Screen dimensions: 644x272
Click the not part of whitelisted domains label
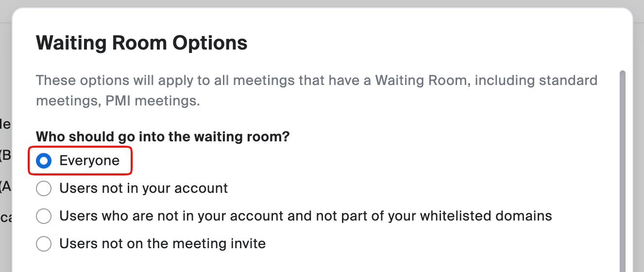pos(305,216)
